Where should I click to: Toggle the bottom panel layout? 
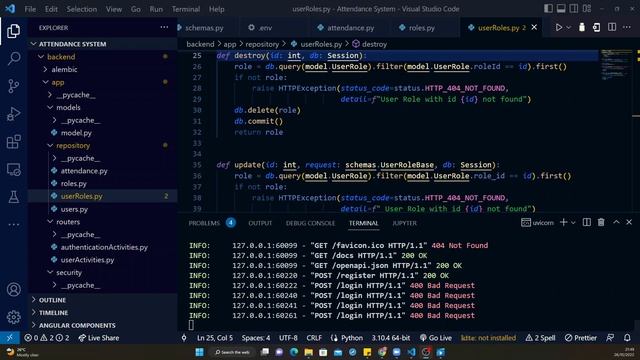(x=561, y=9)
